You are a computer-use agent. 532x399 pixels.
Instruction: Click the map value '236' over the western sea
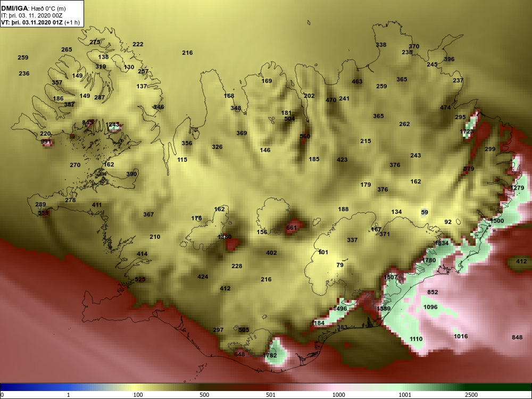[x=24, y=73]
